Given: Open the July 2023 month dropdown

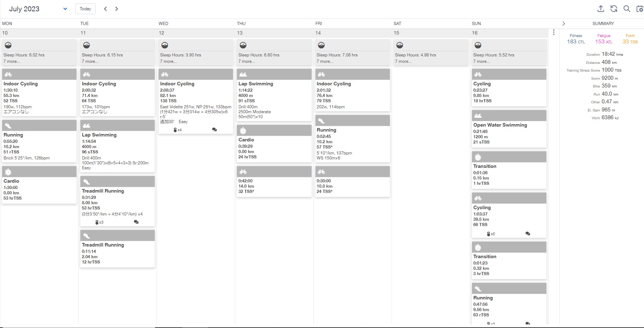Looking at the screenshot, I should click(38, 9).
